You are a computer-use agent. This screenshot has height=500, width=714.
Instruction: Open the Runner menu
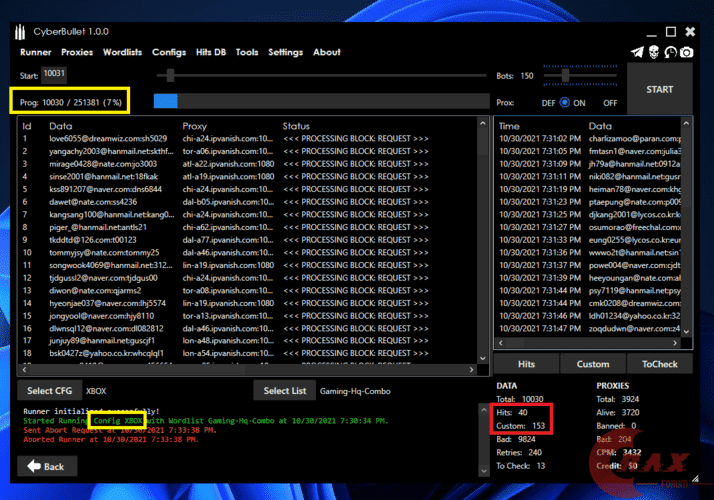coord(36,52)
